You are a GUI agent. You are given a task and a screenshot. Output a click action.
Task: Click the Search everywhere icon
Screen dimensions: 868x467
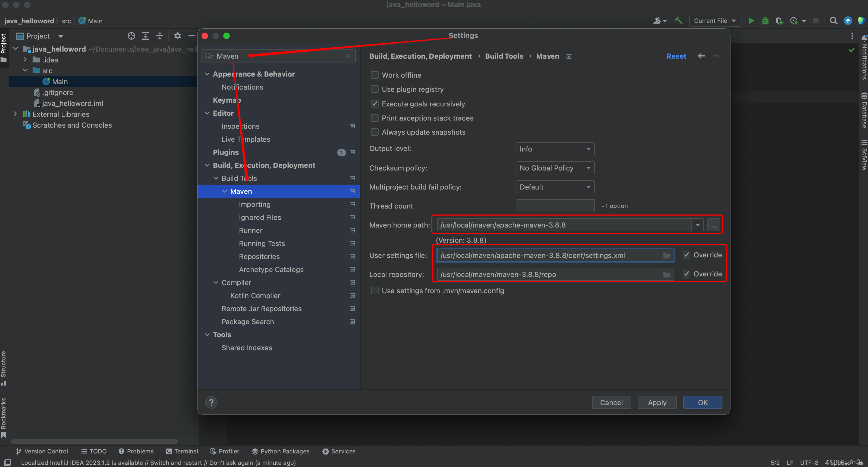(832, 21)
